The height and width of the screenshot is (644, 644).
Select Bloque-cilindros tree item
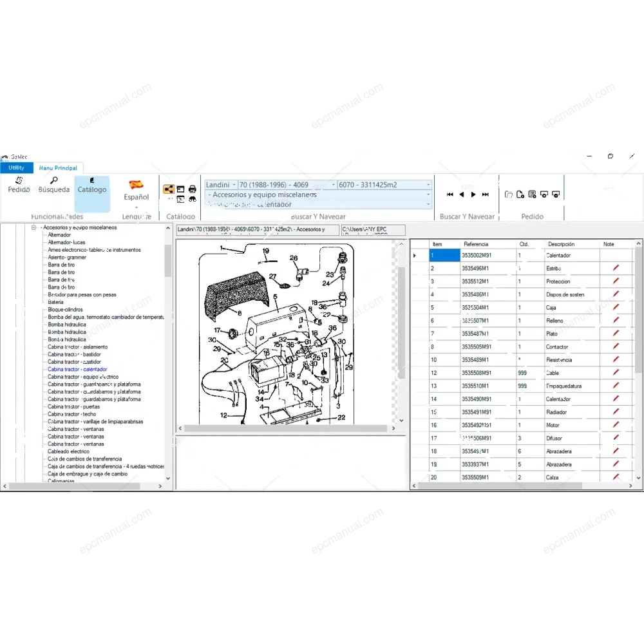[65, 309]
